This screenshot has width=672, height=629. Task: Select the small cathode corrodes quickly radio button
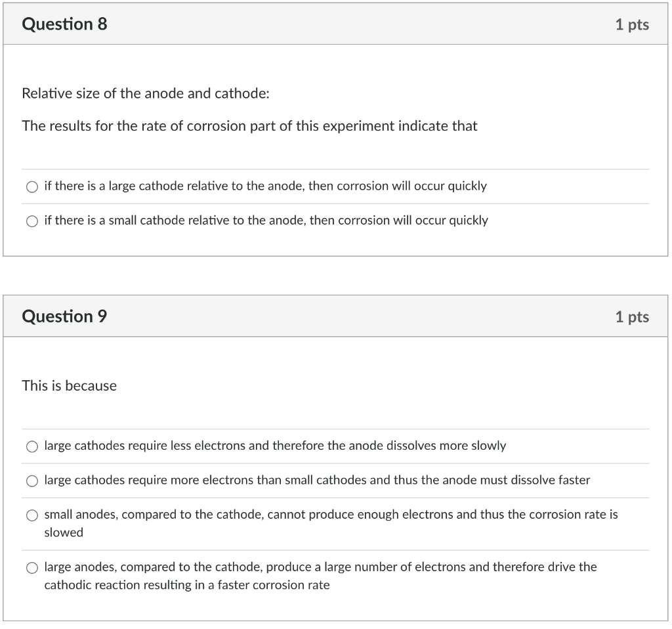pyautogui.click(x=32, y=221)
